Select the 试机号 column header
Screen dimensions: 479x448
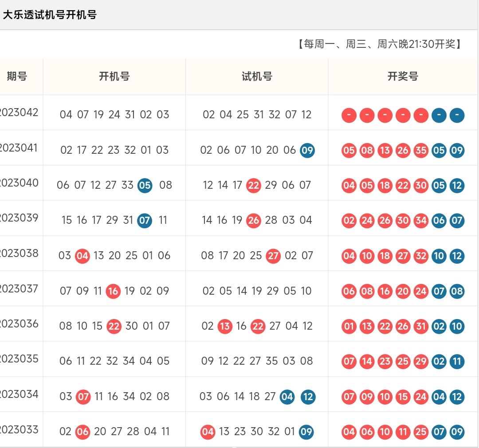pyautogui.click(x=257, y=76)
